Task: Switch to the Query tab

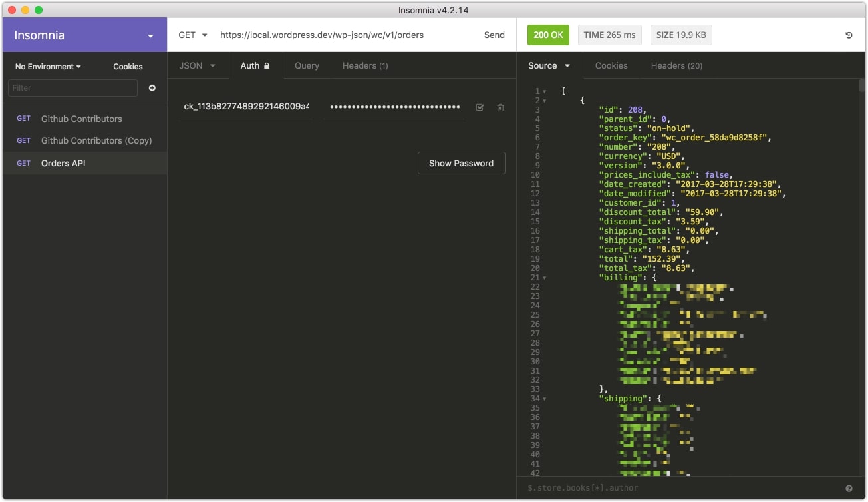Action: pyautogui.click(x=307, y=65)
